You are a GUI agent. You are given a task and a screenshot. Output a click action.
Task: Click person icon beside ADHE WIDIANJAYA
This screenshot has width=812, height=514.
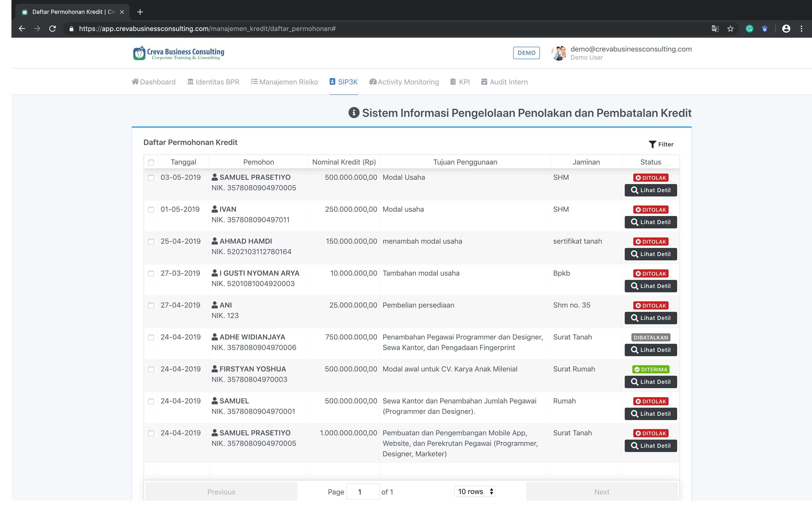pos(214,337)
